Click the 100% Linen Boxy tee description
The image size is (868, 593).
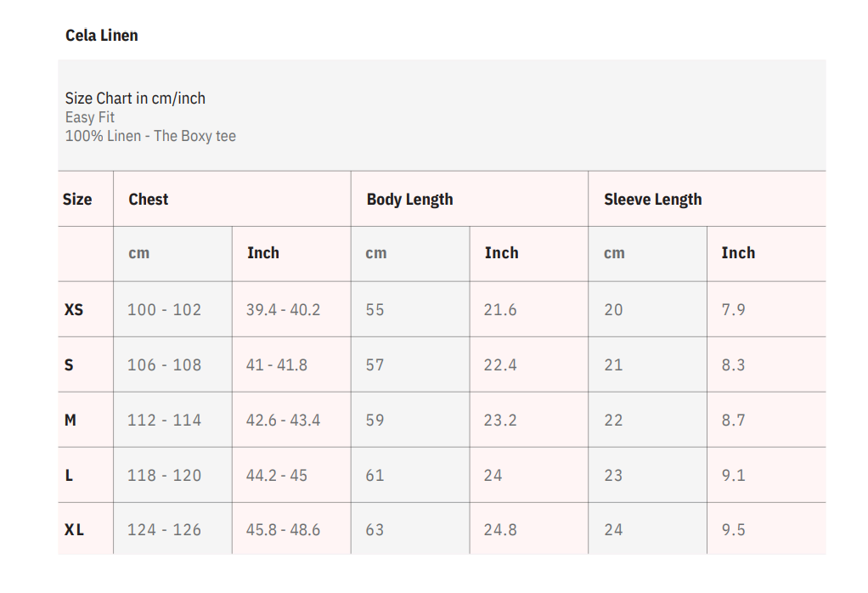[150, 136]
